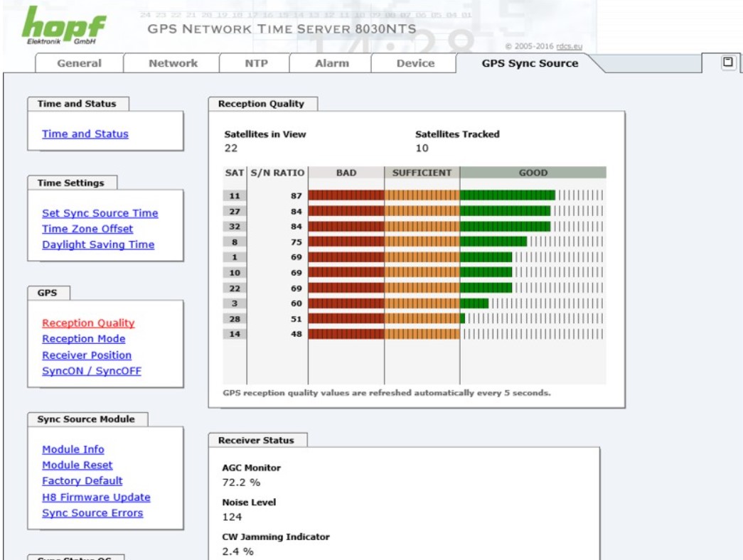Open Daylight Saving Time settings
The height and width of the screenshot is (560, 743).
[98, 244]
